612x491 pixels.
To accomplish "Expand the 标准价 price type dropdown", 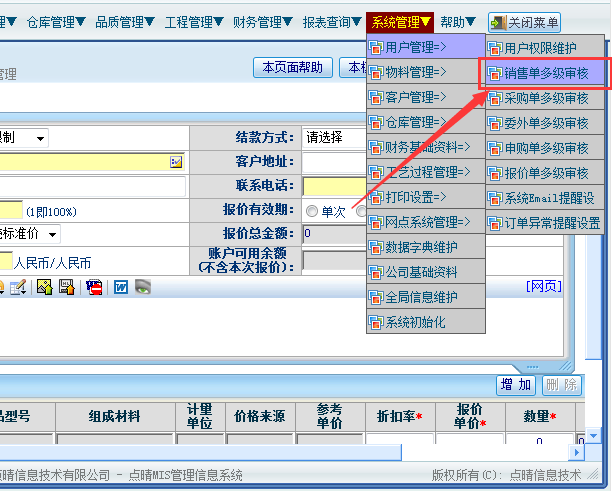I will coord(50,234).
